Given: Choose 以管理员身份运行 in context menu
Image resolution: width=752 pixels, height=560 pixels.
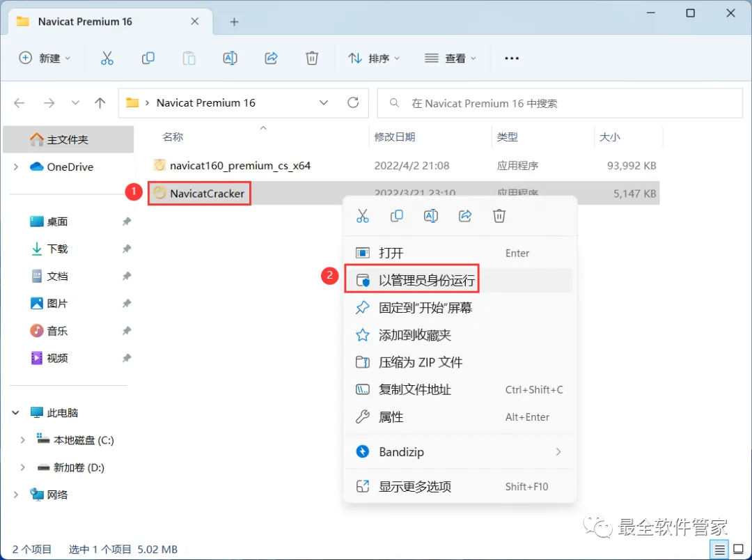Looking at the screenshot, I should (x=460, y=280).
